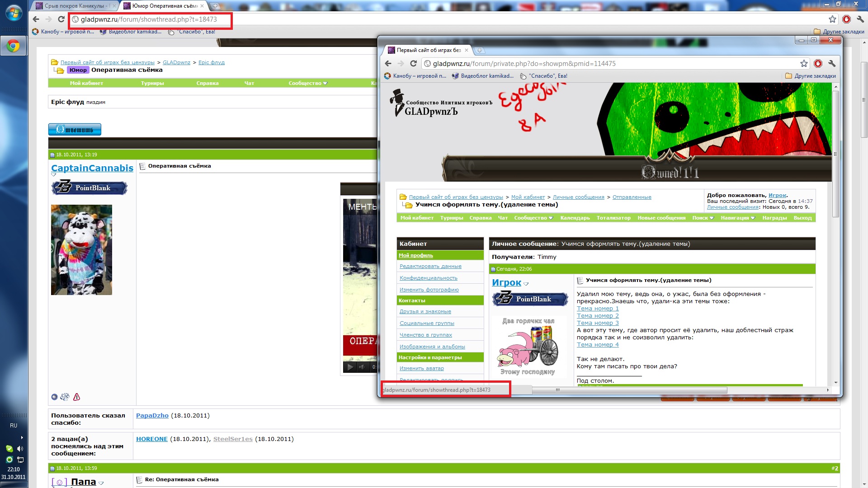The height and width of the screenshot is (488, 868).
Task: Reload the page in popup browser window
Action: coord(413,64)
